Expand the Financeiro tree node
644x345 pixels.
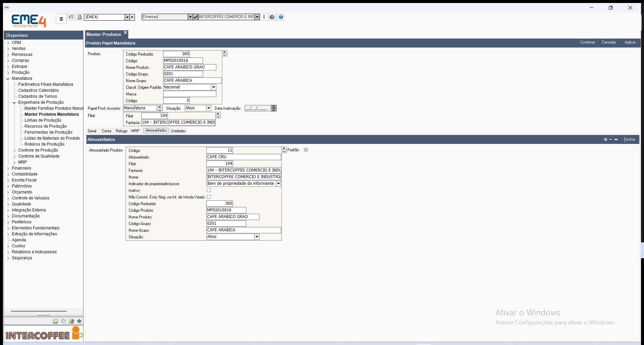click(x=8, y=169)
